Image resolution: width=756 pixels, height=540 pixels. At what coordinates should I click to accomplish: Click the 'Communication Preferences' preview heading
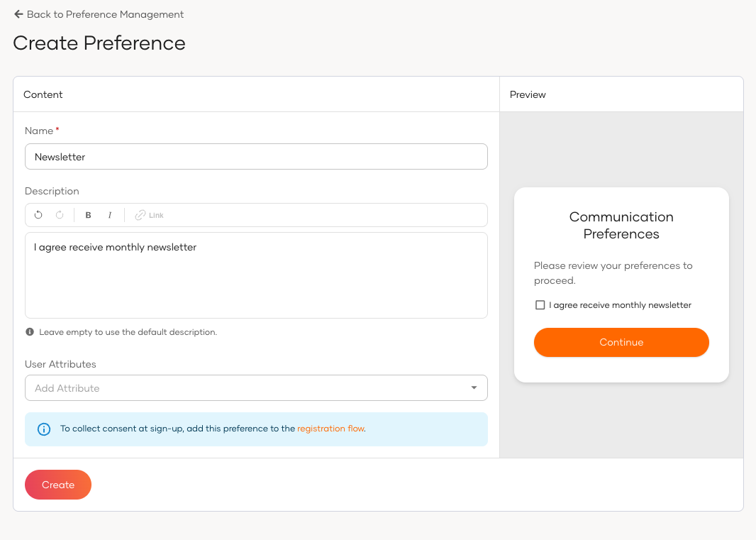621,226
